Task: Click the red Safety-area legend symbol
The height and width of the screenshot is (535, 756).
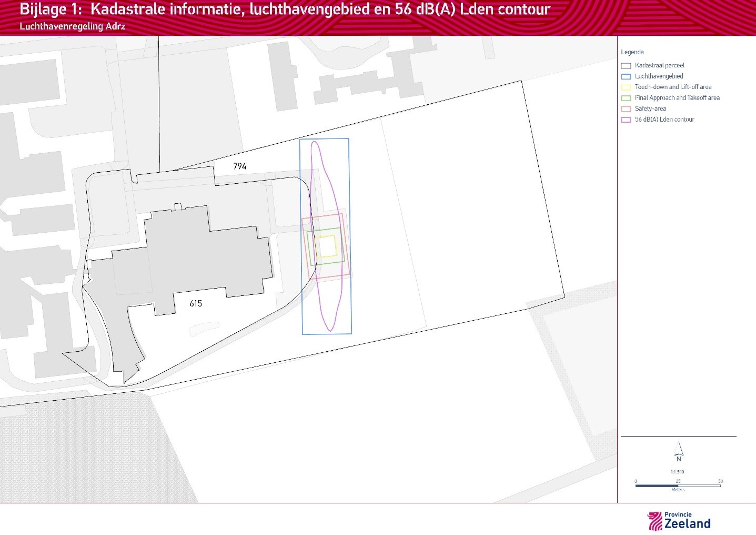Action: (x=626, y=109)
